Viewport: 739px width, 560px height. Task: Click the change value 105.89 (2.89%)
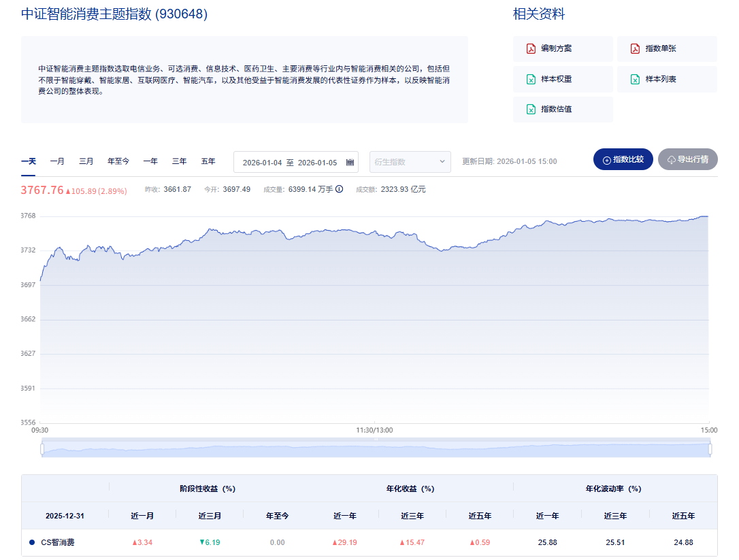coord(96,191)
